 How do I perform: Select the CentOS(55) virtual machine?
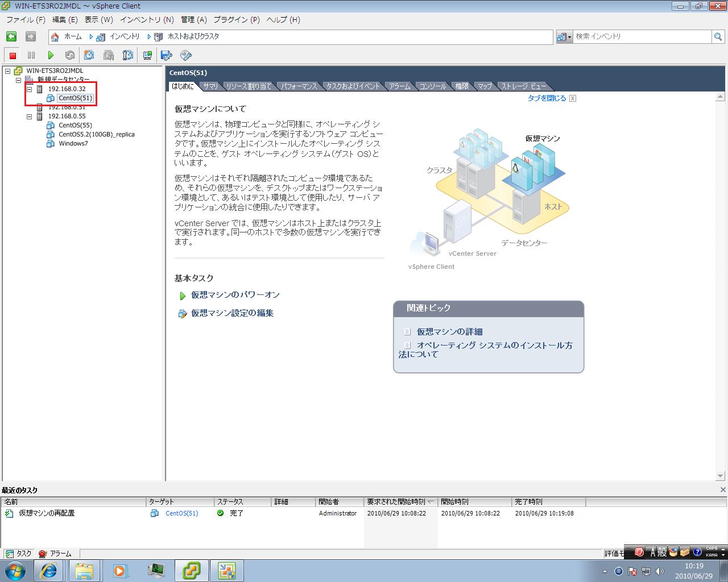[75, 126]
